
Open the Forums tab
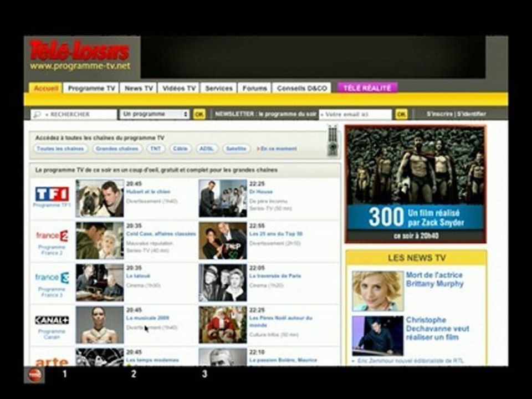pyautogui.click(x=254, y=88)
